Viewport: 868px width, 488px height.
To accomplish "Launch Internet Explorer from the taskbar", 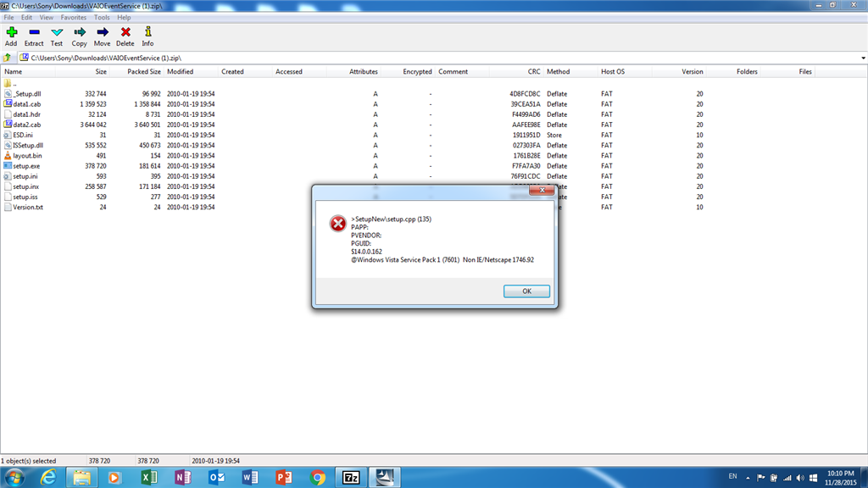I will (x=48, y=477).
